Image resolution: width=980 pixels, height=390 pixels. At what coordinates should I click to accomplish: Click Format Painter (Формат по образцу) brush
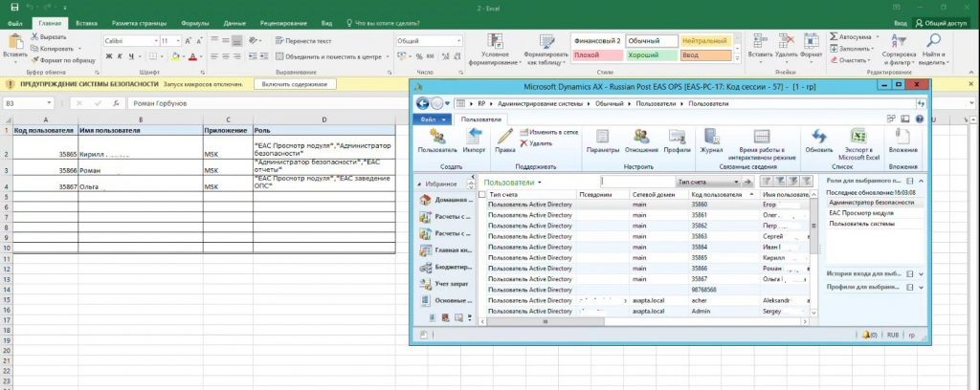click(x=35, y=60)
